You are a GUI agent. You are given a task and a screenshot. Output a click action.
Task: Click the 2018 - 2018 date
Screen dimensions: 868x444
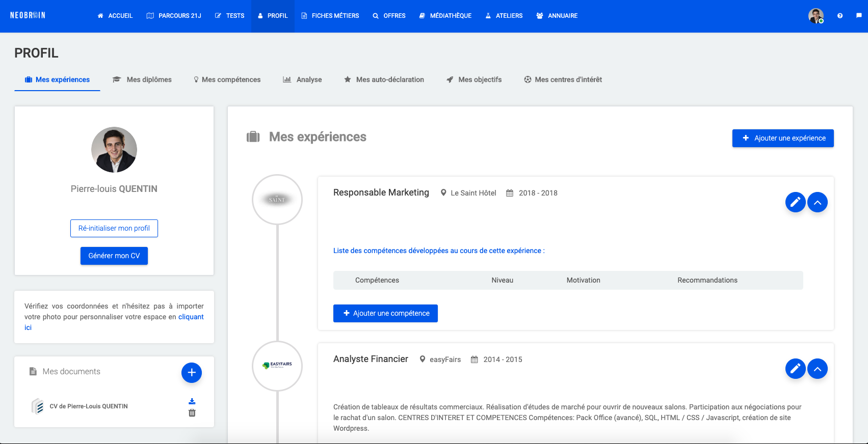click(x=538, y=193)
